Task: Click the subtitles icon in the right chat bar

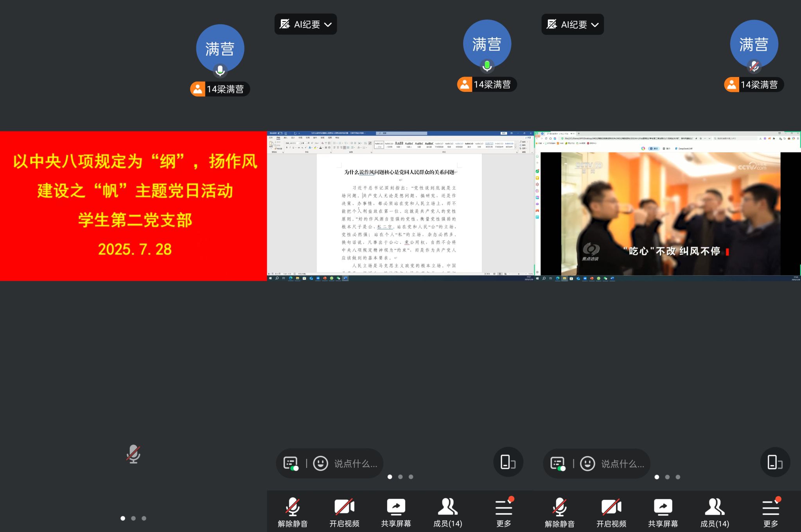Action: click(x=558, y=464)
